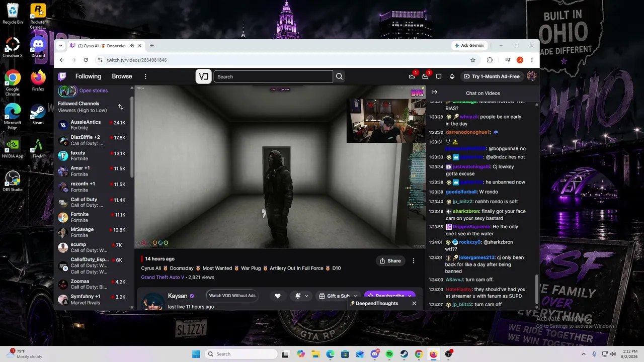Reload the Twitch page

pyautogui.click(x=86, y=60)
